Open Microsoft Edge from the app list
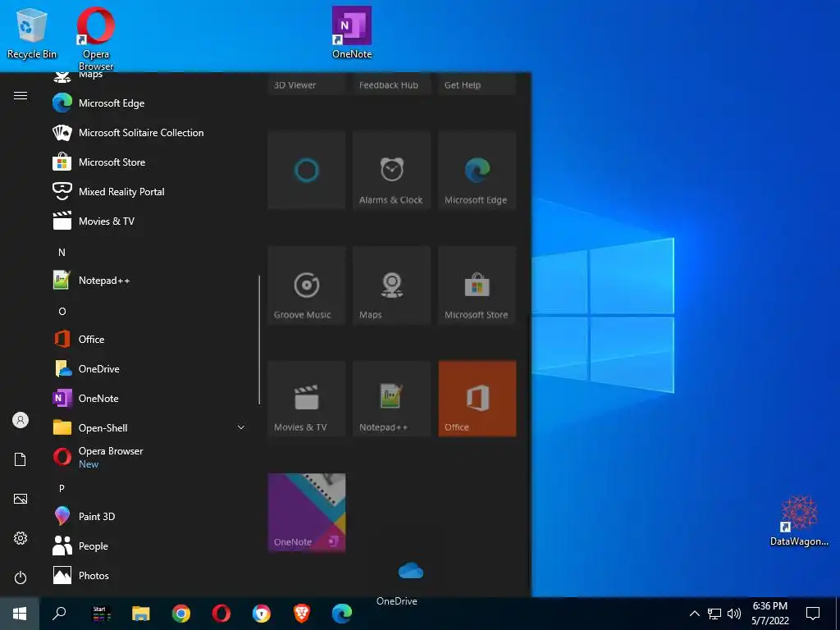 click(149, 103)
